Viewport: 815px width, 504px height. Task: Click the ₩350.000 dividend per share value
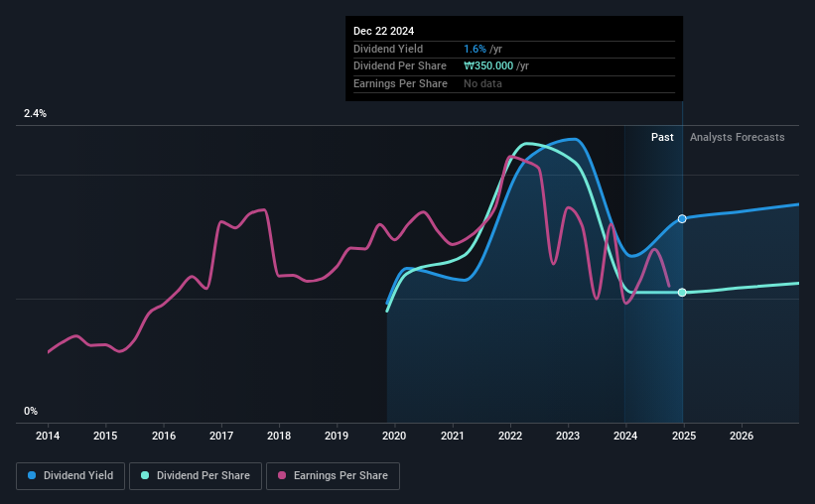[488, 66]
